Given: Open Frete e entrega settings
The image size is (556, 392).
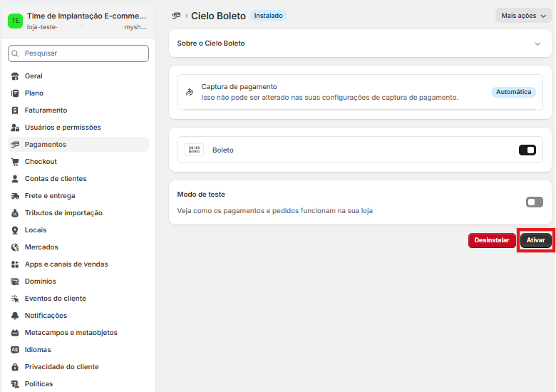Looking at the screenshot, I should click(78, 196).
